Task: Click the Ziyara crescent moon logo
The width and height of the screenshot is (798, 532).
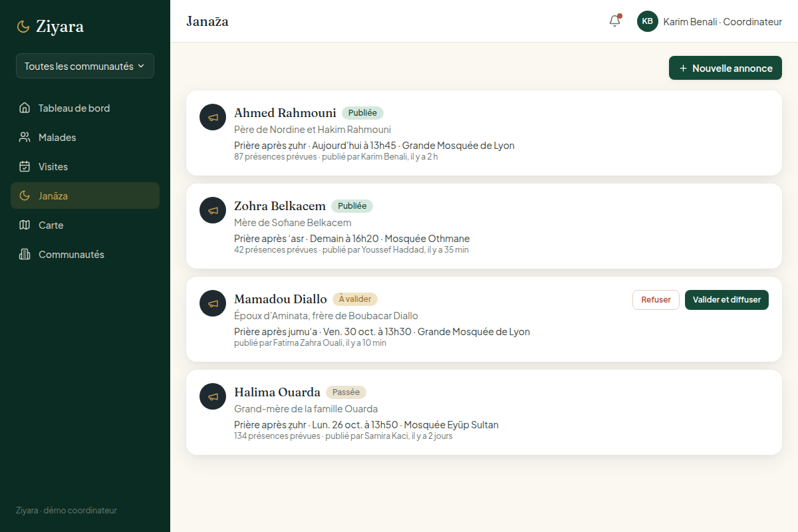Action: [x=23, y=27]
